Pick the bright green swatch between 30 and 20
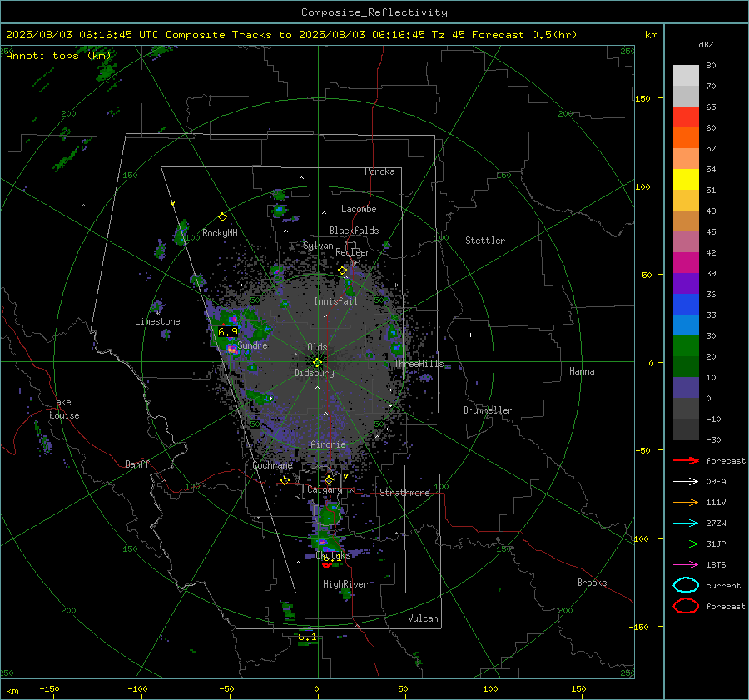The image size is (749, 700). 686,346
